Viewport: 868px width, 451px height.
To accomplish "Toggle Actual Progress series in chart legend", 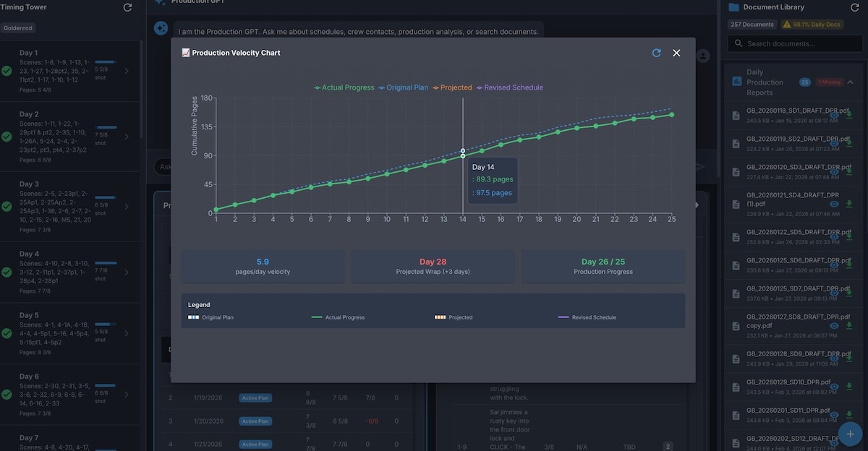I will (x=344, y=87).
